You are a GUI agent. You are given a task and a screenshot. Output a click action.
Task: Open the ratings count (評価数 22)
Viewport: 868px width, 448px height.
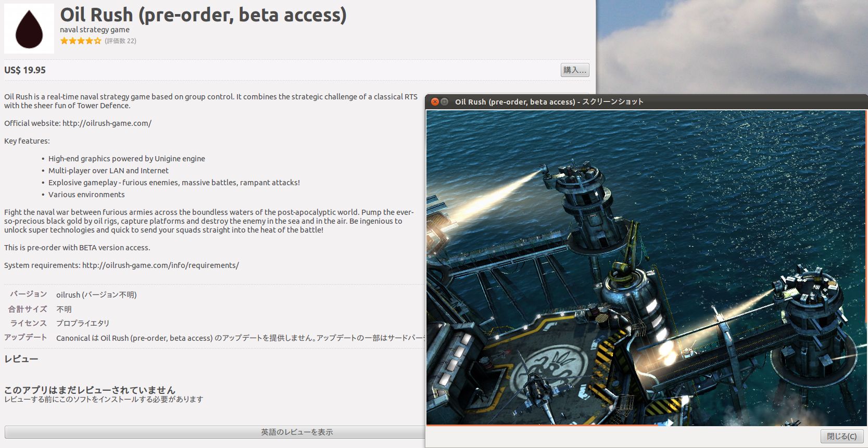tap(120, 41)
